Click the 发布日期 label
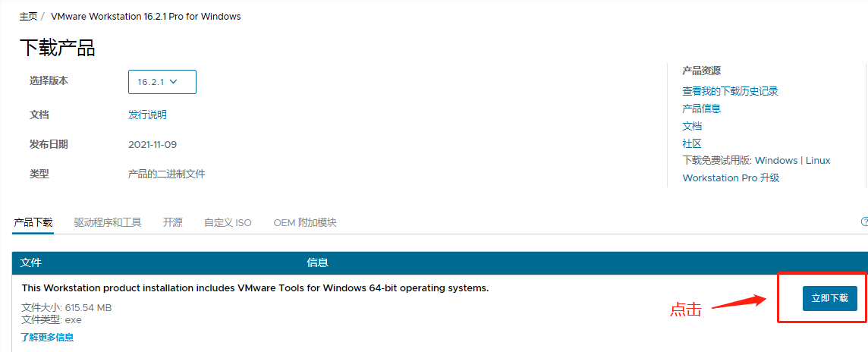Viewport: 868px width, 352px height. click(49, 145)
